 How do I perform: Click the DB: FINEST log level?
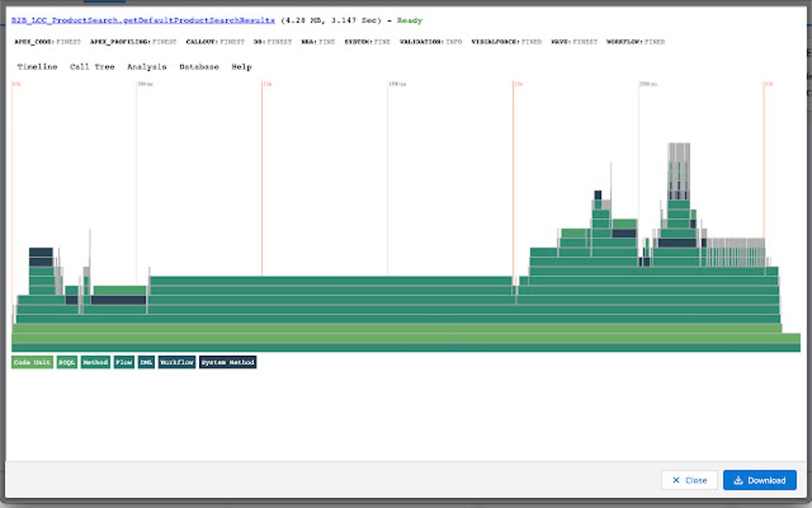tap(272, 42)
